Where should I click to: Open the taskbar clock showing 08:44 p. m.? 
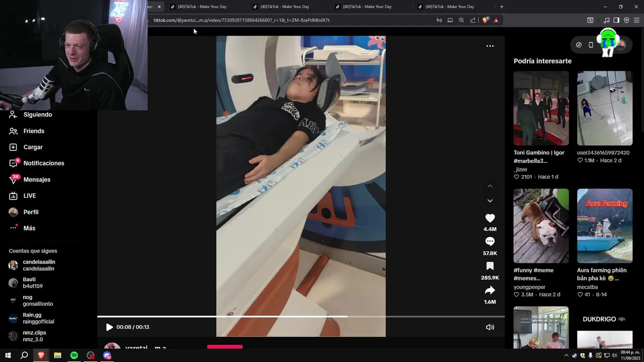pos(630,355)
